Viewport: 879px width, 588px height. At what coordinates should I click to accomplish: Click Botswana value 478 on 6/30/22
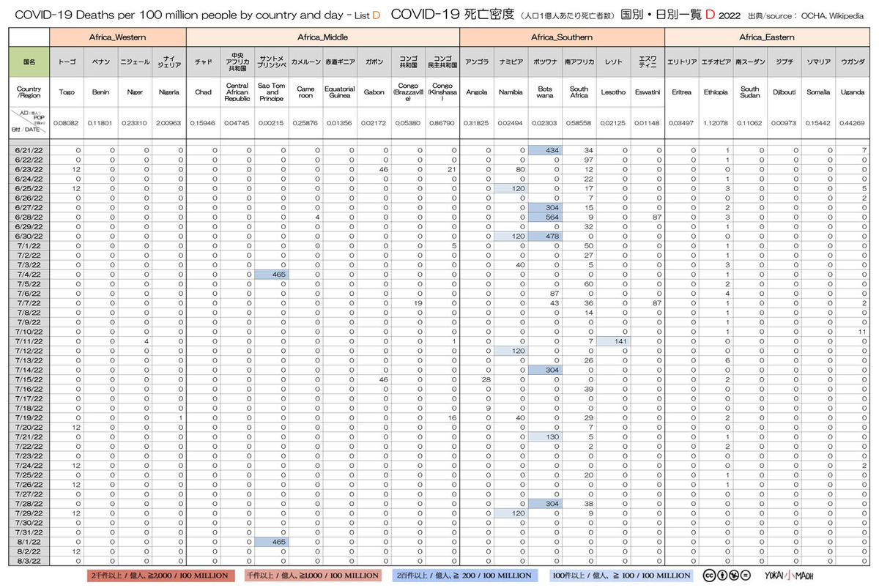click(x=545, y=236)
